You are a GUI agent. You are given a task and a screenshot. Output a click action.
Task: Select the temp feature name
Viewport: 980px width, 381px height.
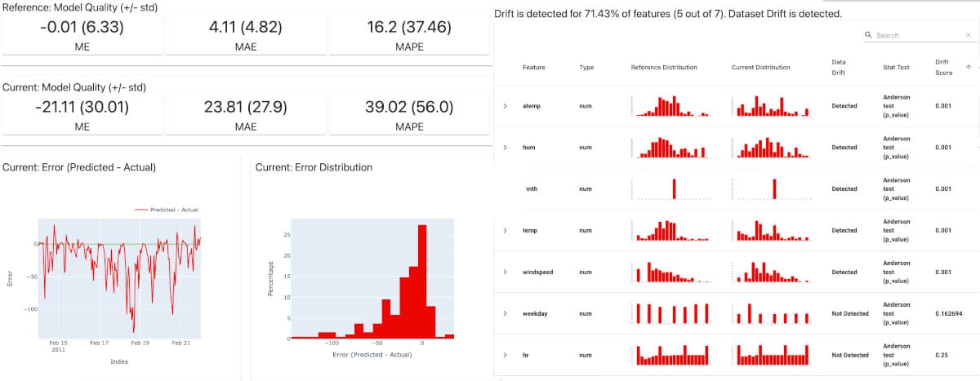click(x=530, y=230)
